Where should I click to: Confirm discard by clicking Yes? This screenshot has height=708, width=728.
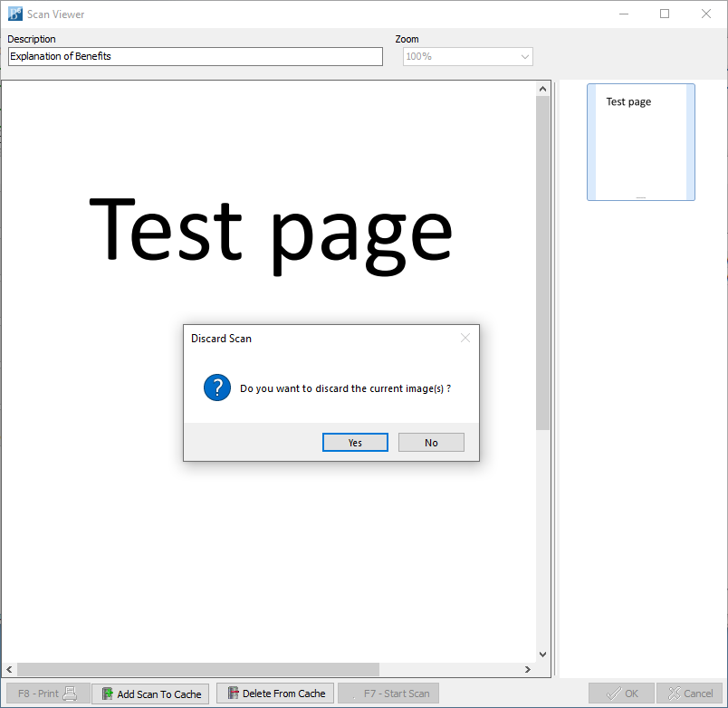(x=355, y=442)
